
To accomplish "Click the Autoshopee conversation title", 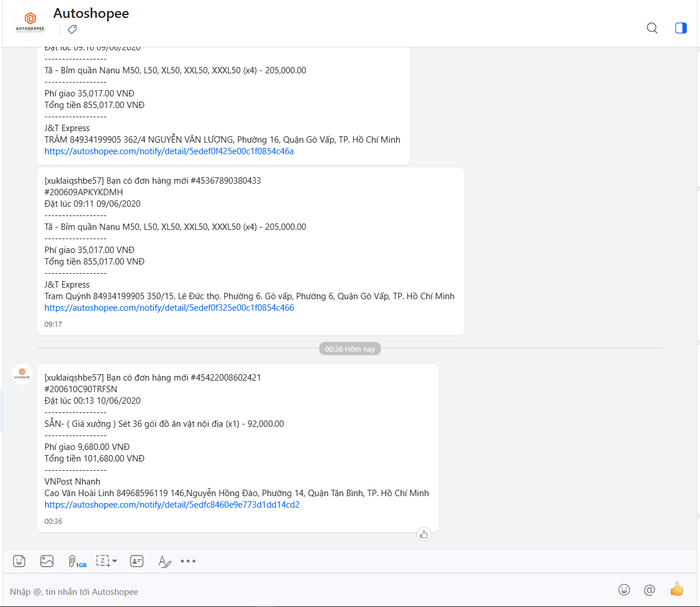I will pos(91,13).
